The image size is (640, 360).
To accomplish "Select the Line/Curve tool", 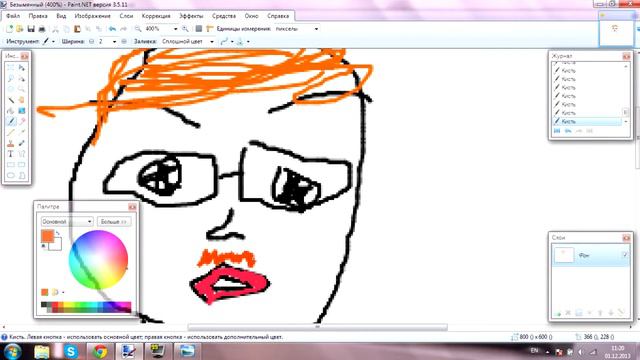I will 22,154.
